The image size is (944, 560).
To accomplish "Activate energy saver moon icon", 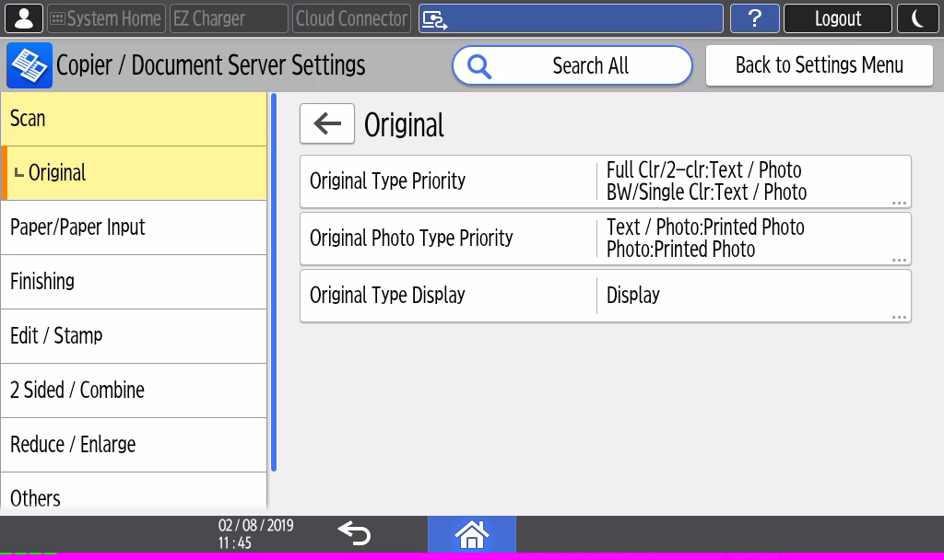I will (917, 18).
